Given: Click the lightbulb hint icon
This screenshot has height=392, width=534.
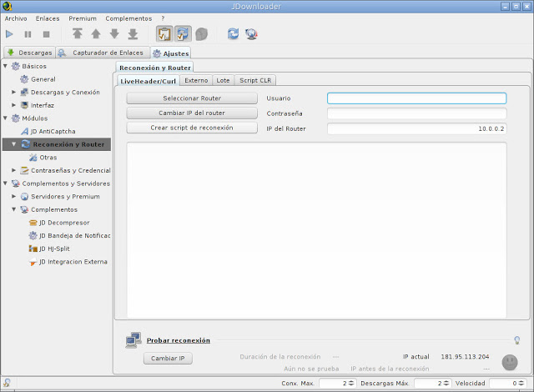Looking at the screenshot, I should point(517,340).
